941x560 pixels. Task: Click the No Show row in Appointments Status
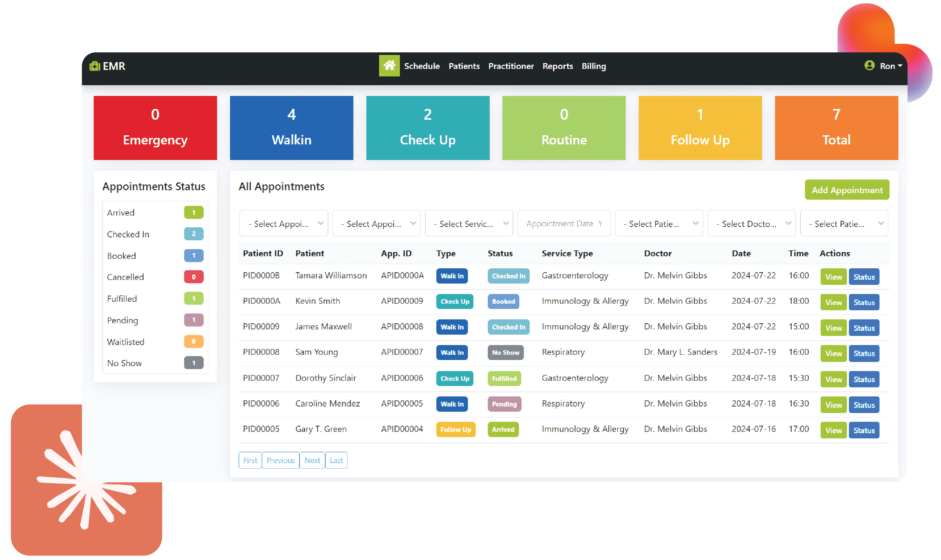point(155,363)
